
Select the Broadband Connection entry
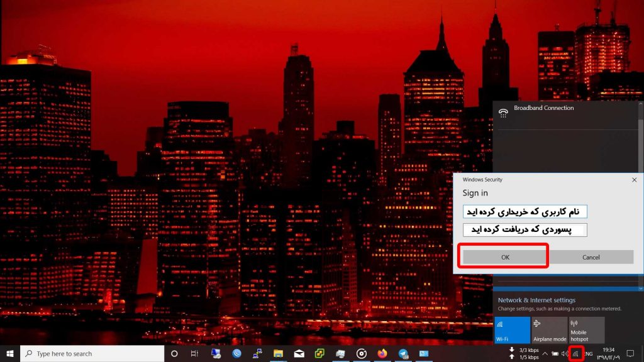click(x=543, y=109)
